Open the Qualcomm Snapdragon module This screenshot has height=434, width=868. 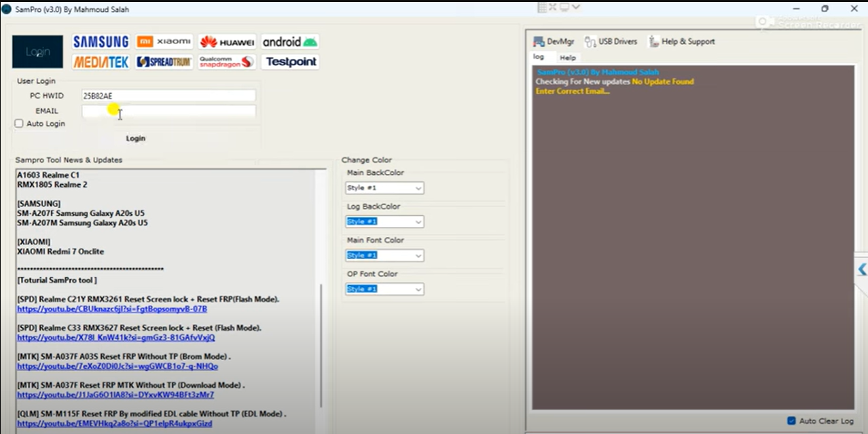coord(228,62)
